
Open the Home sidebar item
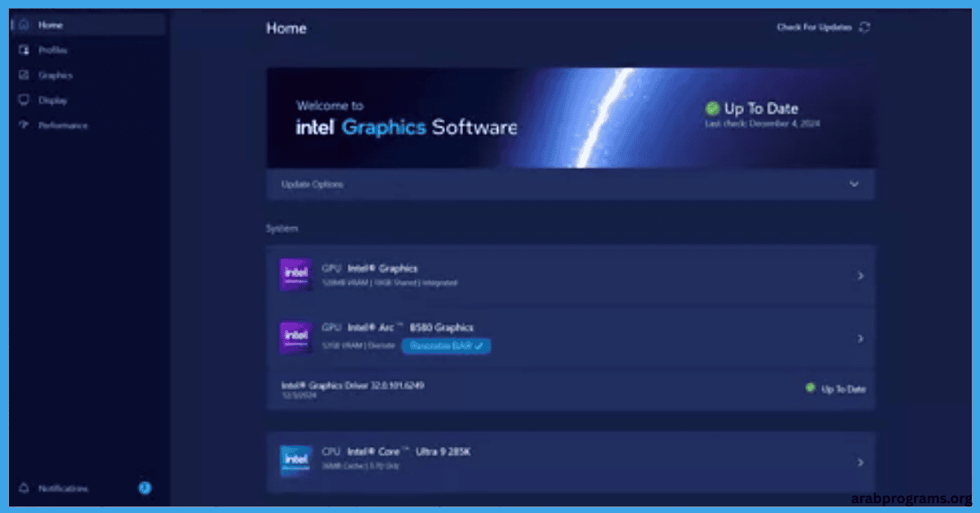click(87, 25)
